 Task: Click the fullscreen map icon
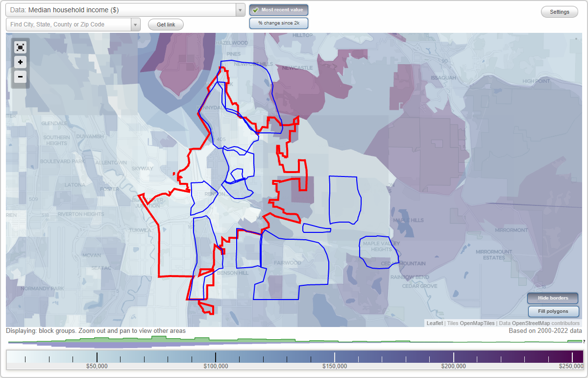20,47
